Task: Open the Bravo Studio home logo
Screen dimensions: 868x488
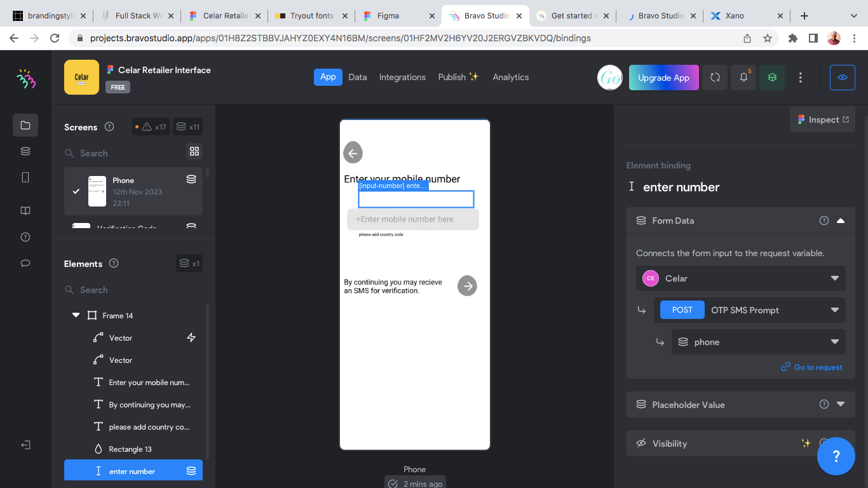Action: pyautogui.click(x=25, y=78)
